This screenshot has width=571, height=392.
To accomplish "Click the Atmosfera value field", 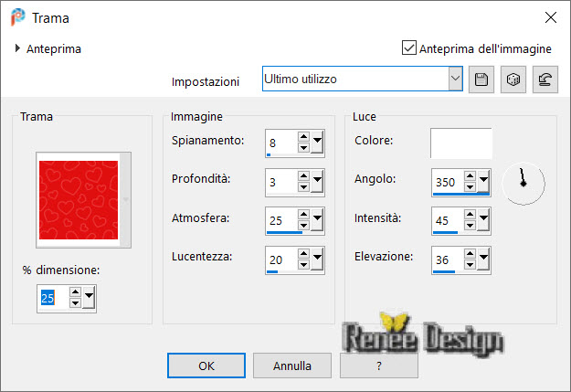I will click(x=281, y=221).
